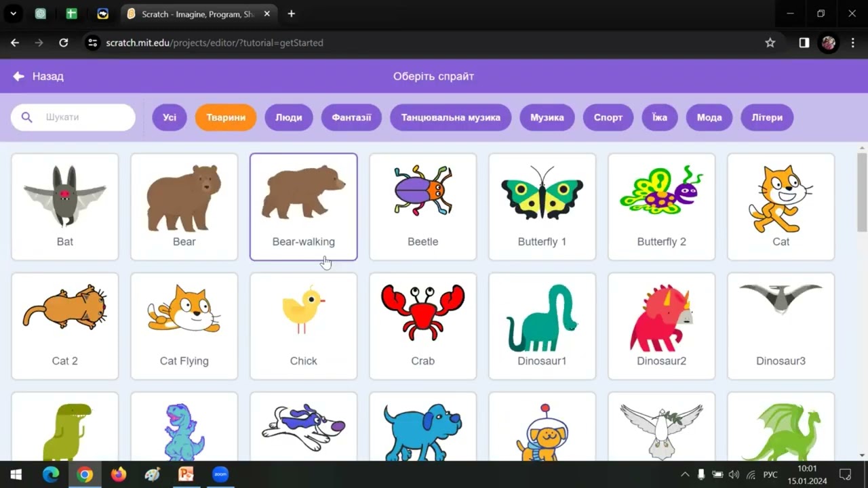Choose the Dinosaur3 sprite
Image resolution: width=868 pixels, height=488 pixels.
click(x=781, y=326)
